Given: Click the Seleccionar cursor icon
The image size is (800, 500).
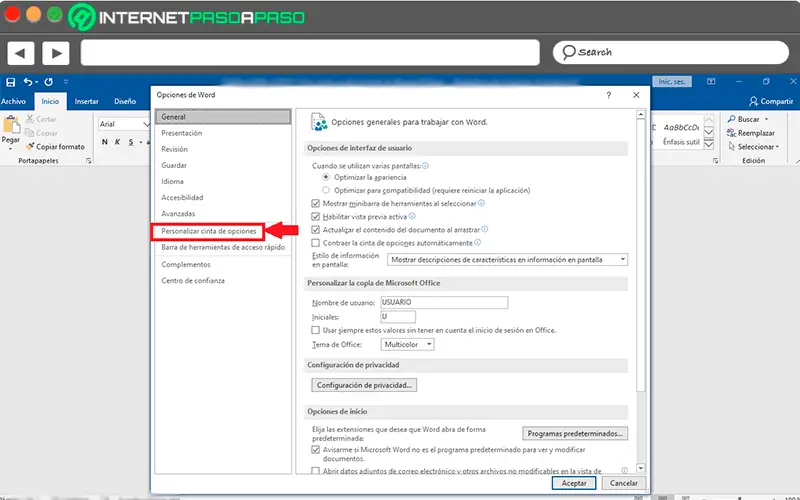Looking at the screenshot, I should (x=732, y=146).
